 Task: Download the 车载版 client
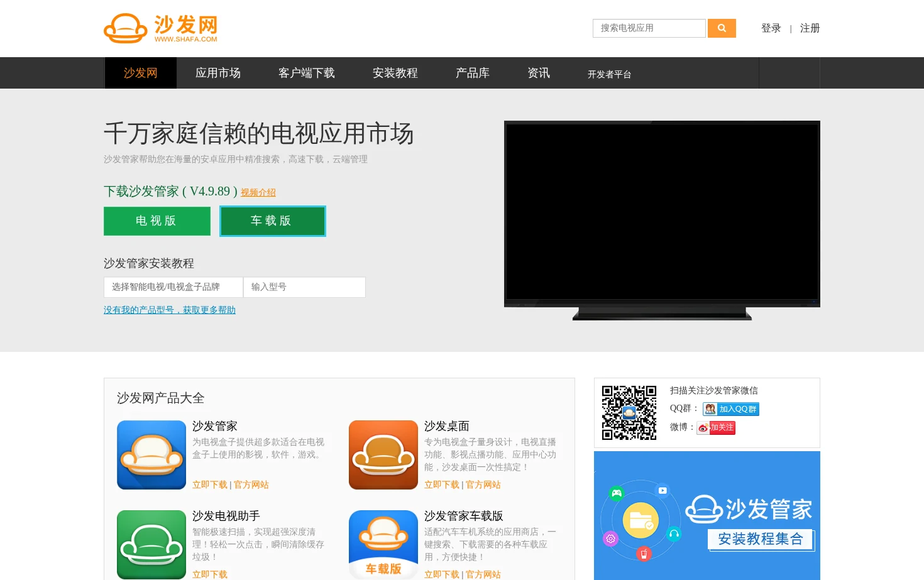click(x=273, y=221)
